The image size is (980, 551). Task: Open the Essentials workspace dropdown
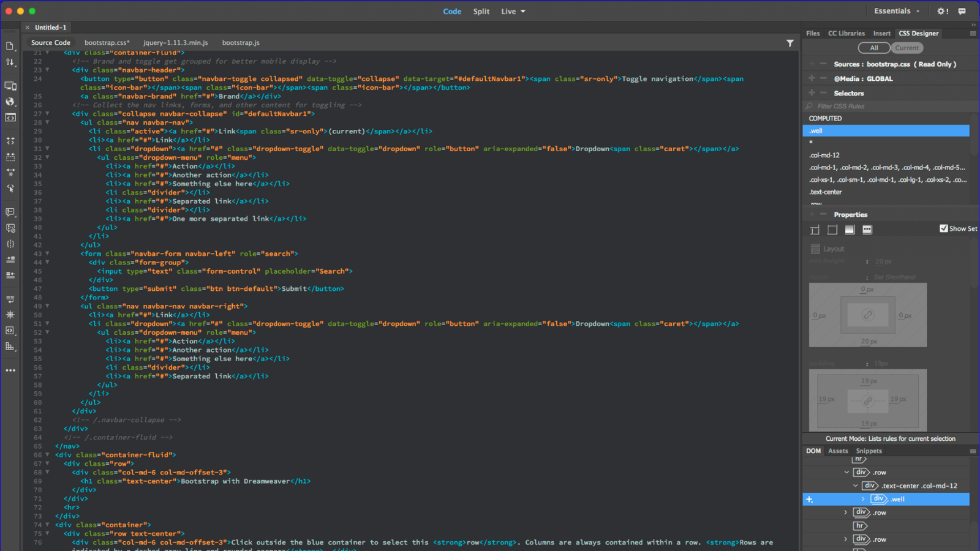pos(897,11)
